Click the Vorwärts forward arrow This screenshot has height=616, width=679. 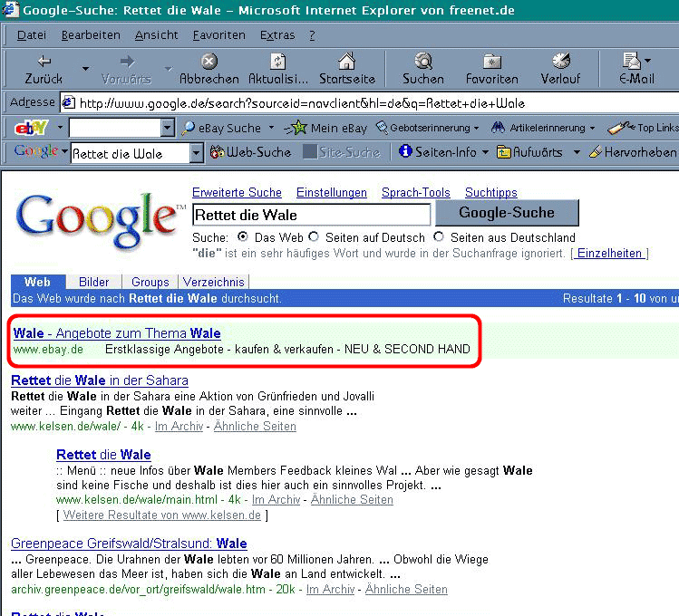pos(126,69)
